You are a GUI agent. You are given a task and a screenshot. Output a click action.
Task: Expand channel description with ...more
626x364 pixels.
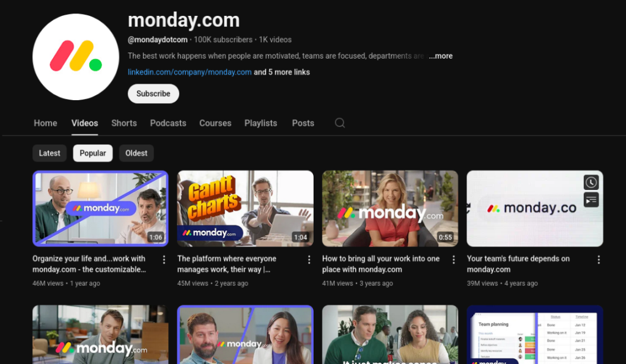(x=441, y=56)
